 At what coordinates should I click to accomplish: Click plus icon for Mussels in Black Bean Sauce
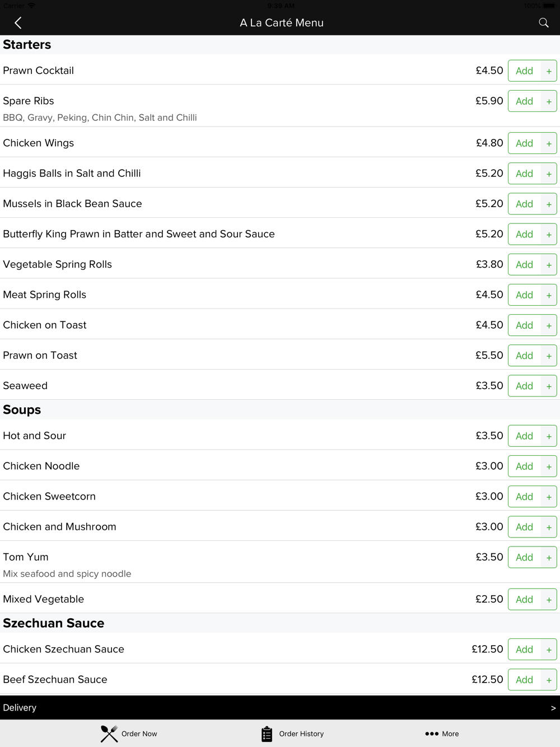click(549, 204)
